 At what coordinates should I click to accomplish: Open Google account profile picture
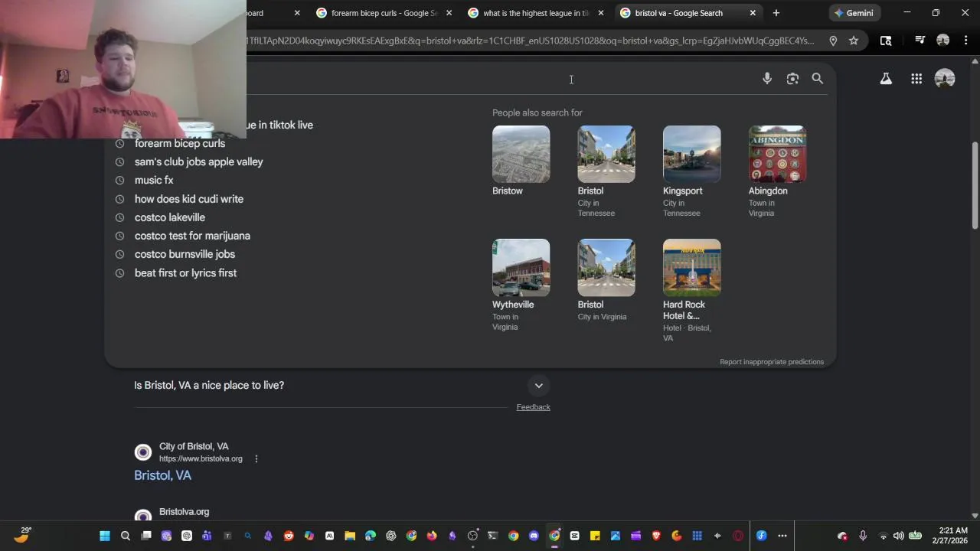point(945,79)
